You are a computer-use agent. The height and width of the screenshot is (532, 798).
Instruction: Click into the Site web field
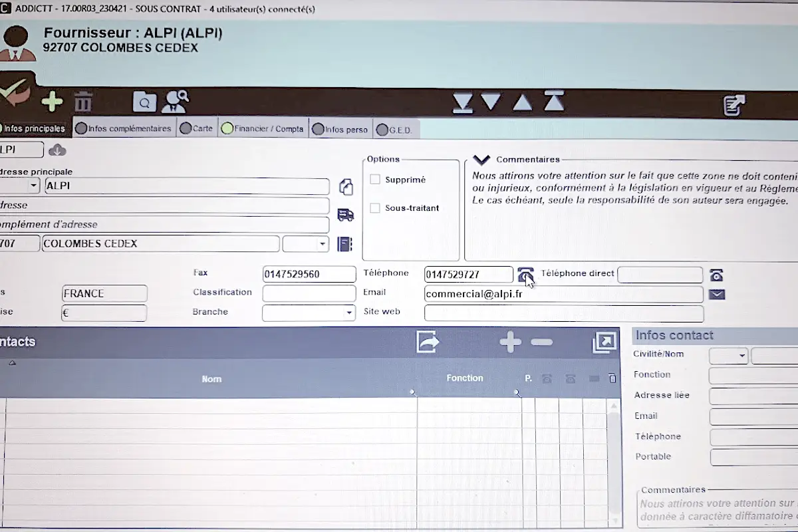pos(563,313)
